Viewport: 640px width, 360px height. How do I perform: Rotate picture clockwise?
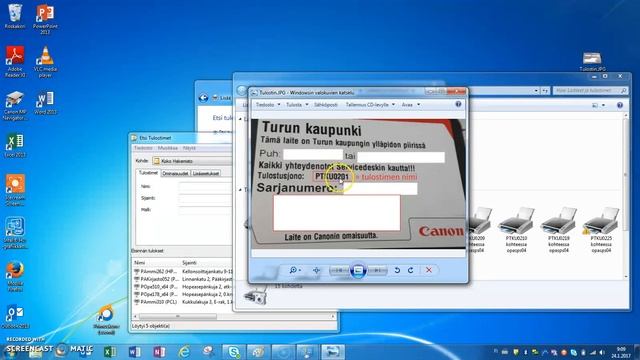tap(411, 270)
